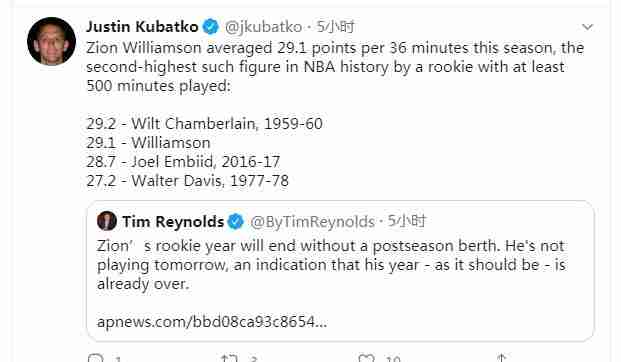Click the retweet count number
The width and height of the screenshot is (621, 362).
(x=253, y=359)
